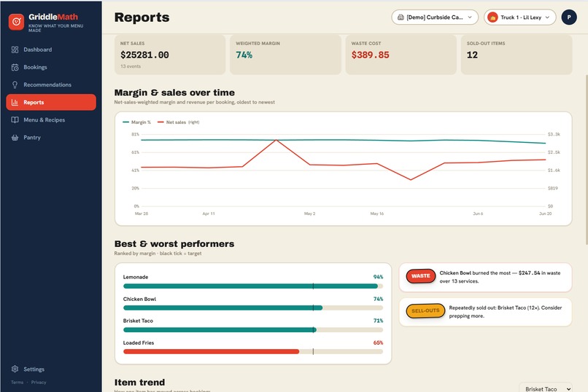The width and height of the screenshot is (588, 392).
Task: Click the $3.3k right axis label
Action: 554,134
